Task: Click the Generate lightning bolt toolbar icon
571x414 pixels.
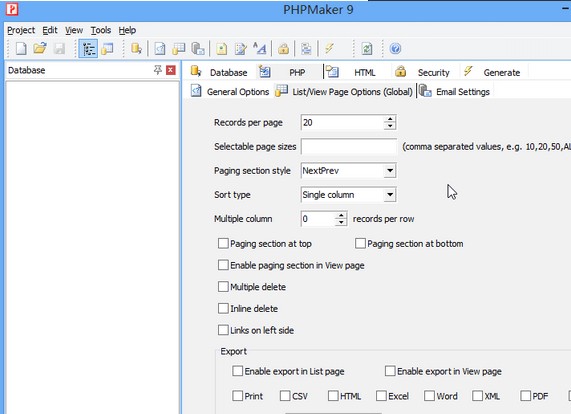Action: [329, 48]
